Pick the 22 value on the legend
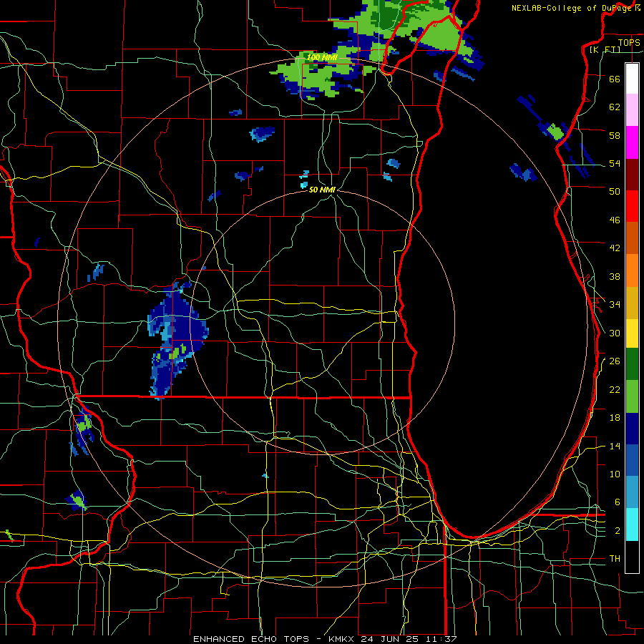Image resolution: width=644 pixels, height=644 pixels. tap(615, 389)
